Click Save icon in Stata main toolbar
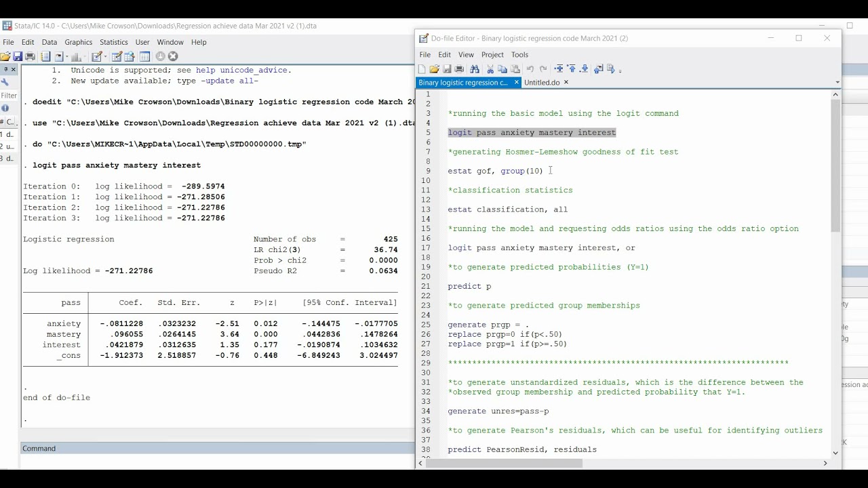Screen dimensions: 868x488 coord(18,57)
